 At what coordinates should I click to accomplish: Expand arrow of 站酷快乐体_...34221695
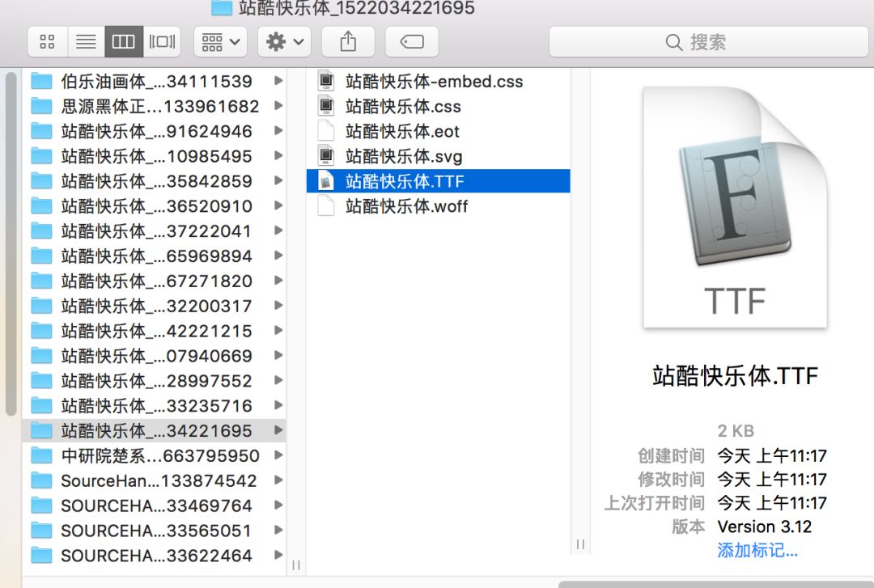pos(278,430)
